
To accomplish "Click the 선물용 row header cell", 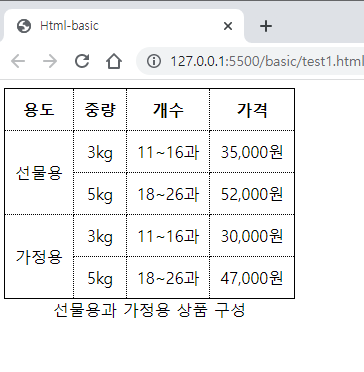I will click(x=39, y=173).
